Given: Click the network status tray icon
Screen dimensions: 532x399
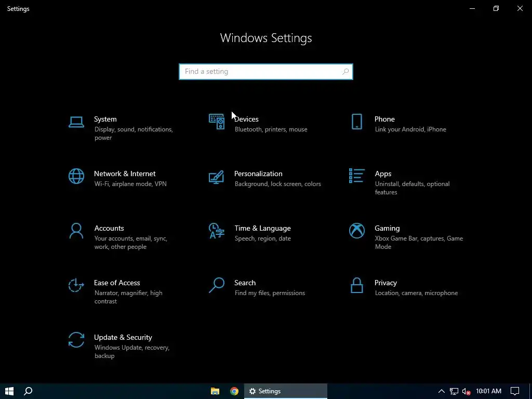Looking at the screenshot, I should pyautogui.click(x=454, y=391).
